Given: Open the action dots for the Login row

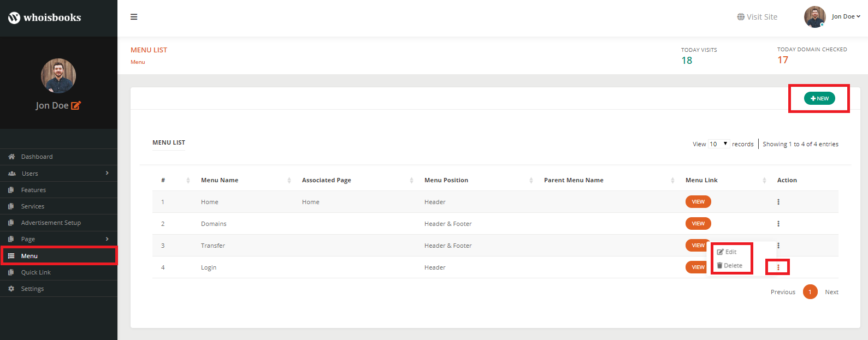Looking at the screenshot, I should pos(778,267).
